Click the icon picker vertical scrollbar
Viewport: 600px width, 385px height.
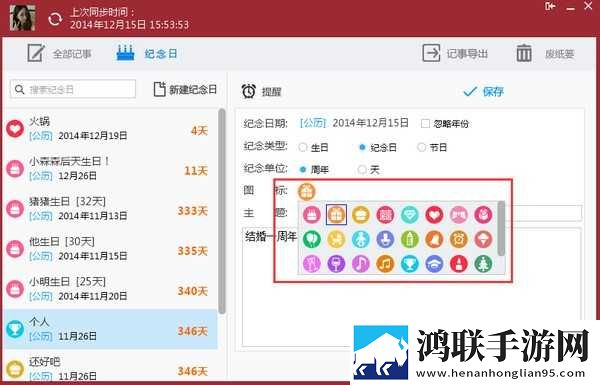501,228
